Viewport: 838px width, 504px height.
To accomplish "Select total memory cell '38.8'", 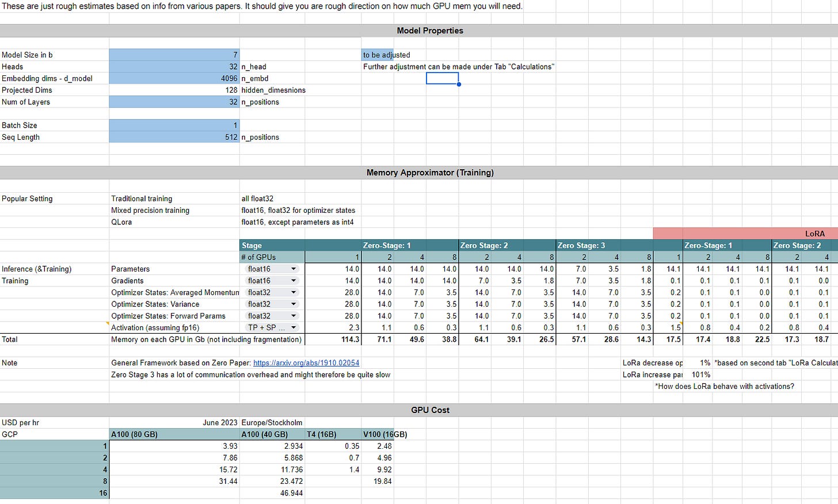I will (x=442, y=339).
